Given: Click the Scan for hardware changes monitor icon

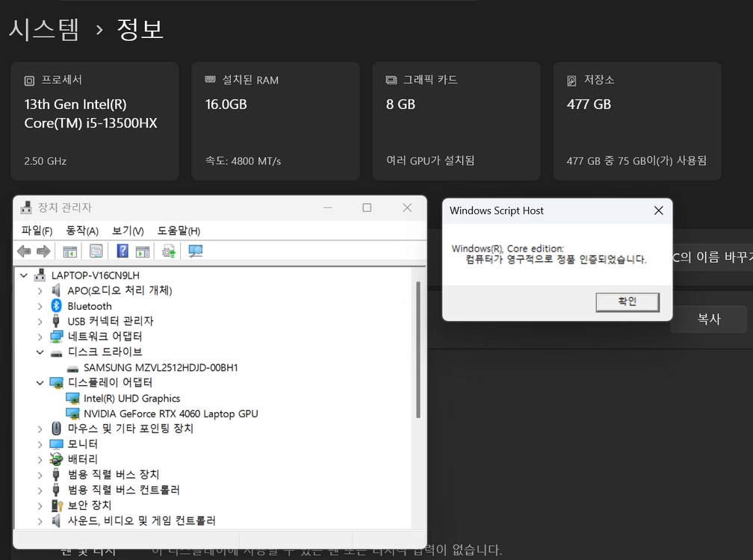Looking at the screenshot, I should point(196,251).
